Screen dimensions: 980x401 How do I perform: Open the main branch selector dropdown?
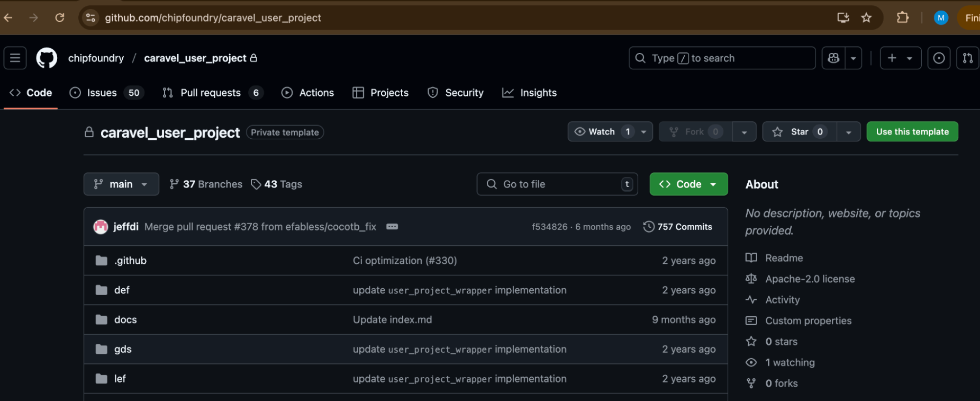(121, 184)
